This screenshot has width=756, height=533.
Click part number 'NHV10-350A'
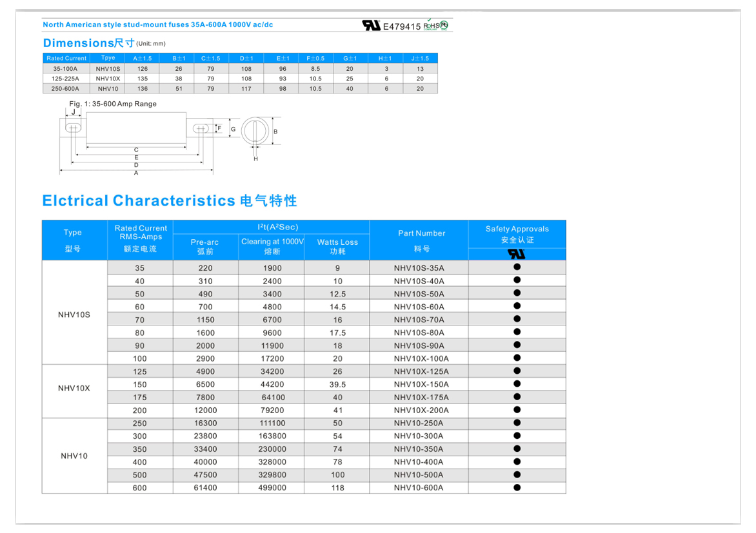[419, 449]
